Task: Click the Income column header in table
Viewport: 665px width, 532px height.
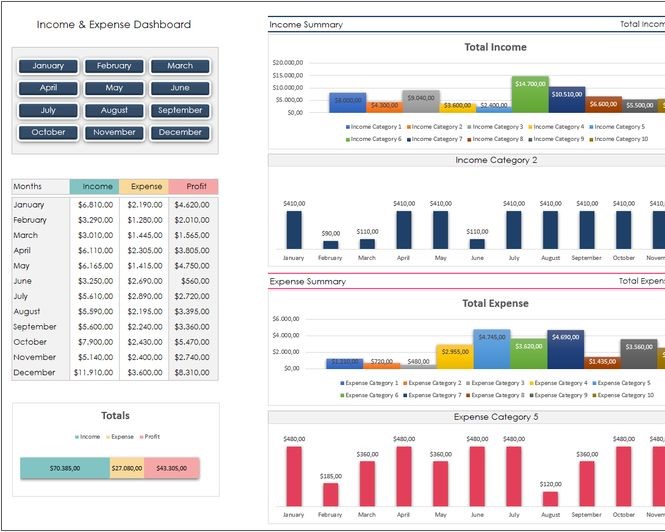Action: (95, 187)
